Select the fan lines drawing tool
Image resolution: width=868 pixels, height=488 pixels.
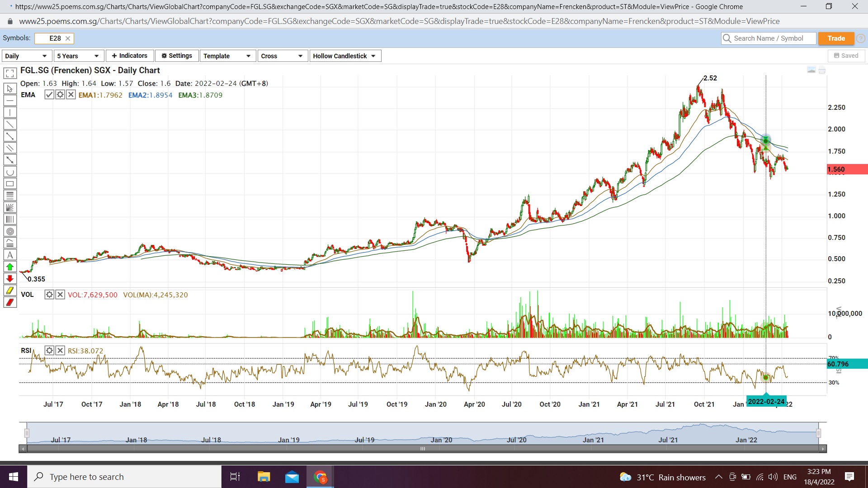pos(10,207)
